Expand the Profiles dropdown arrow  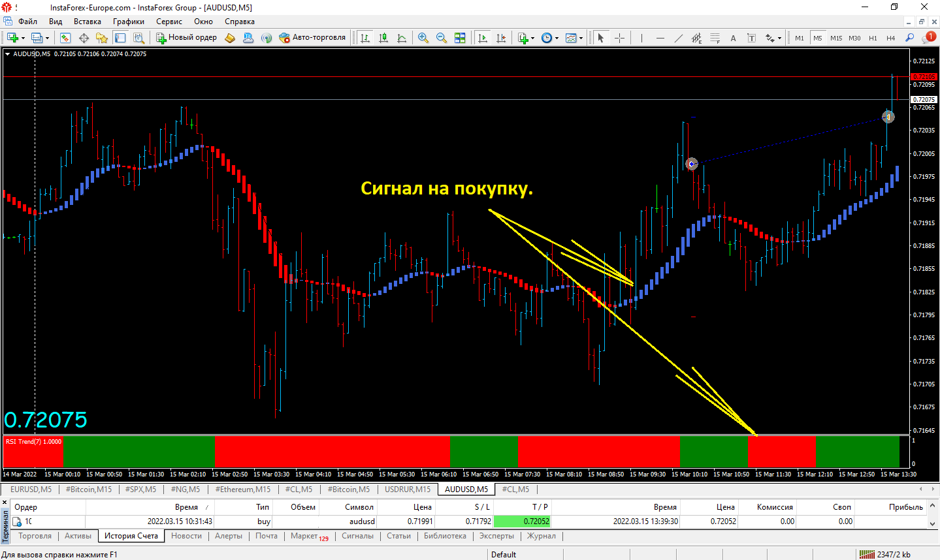pyautogui.click(x=47, y=38)
